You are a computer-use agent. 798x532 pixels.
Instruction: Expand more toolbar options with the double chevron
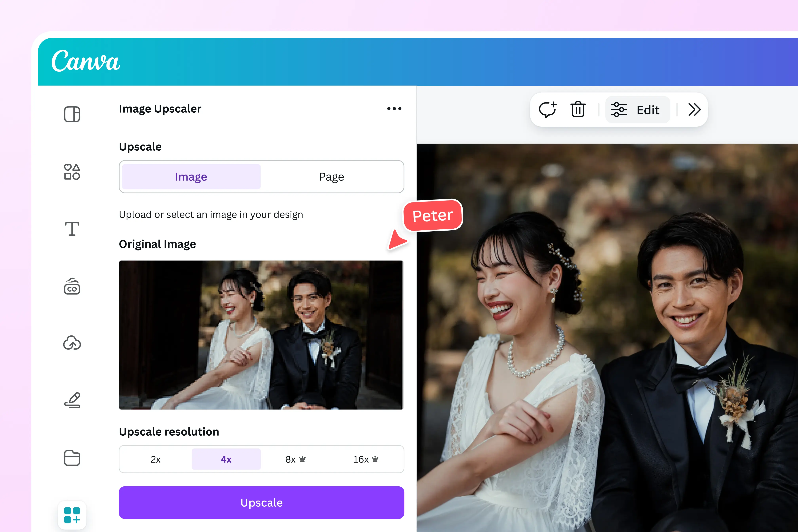point(694,109)
